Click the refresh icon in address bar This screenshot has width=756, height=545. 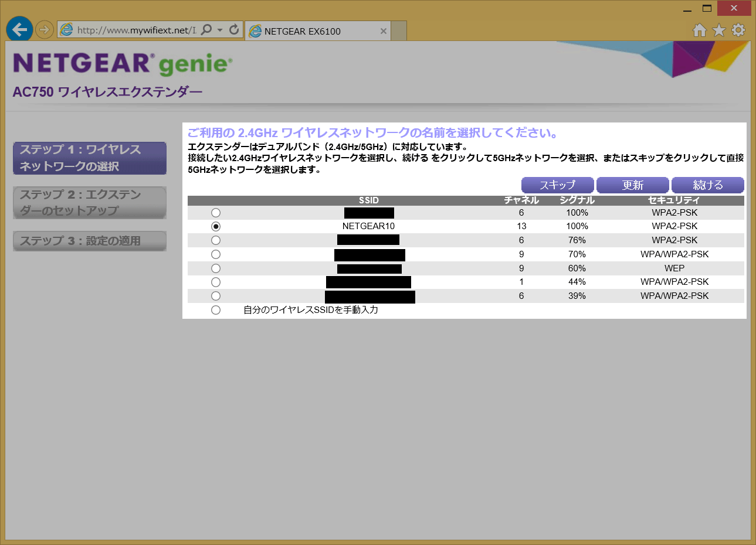(234, 29)
